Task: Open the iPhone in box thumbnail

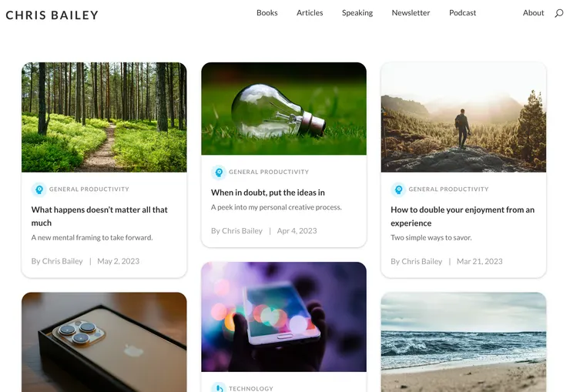Action: (x=104, y=342)
